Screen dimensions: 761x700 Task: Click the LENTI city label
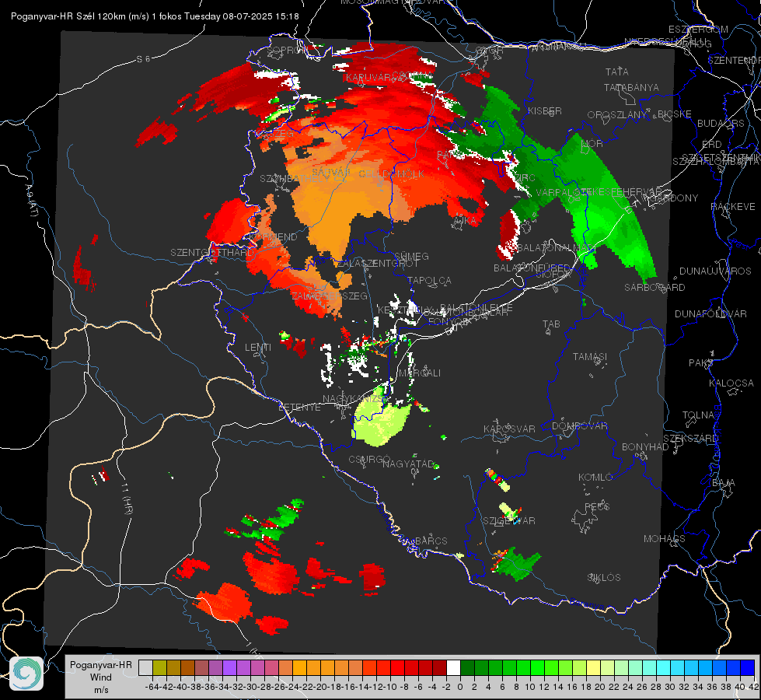[x=258, y=348]
